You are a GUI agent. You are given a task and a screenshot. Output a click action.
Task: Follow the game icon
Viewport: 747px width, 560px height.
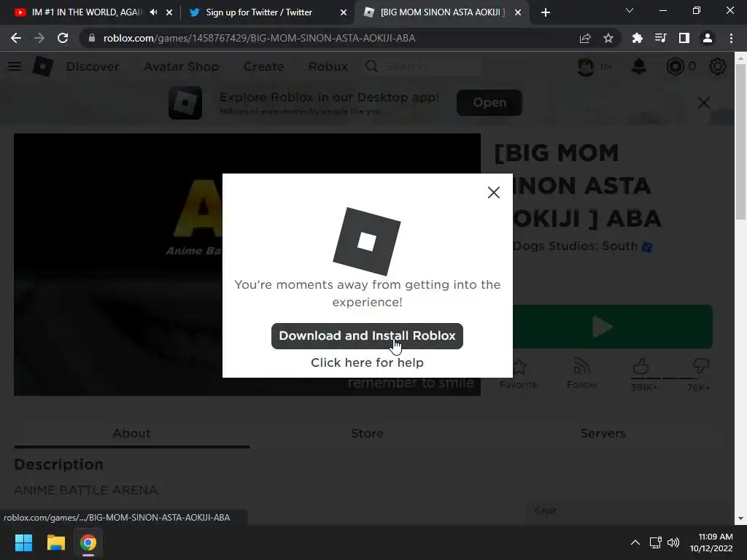[581, 374]
